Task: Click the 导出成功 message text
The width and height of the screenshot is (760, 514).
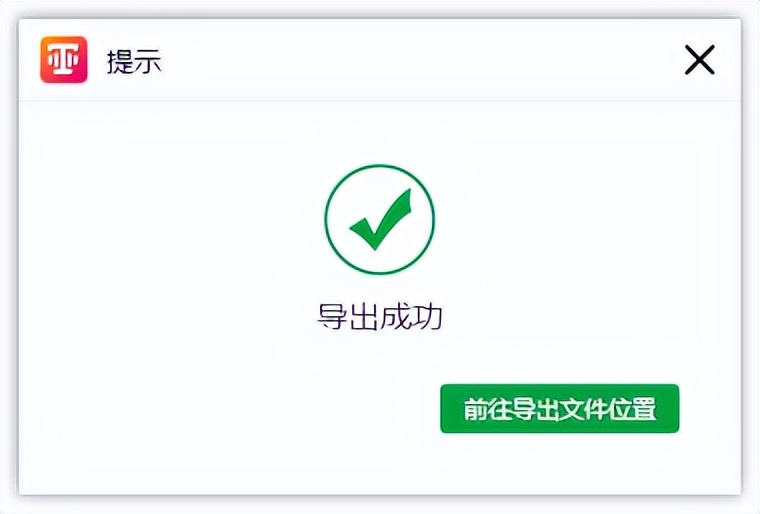Action: tap(380, 317)
